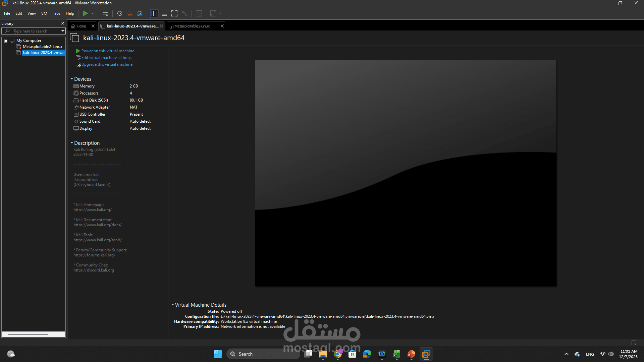Click the virtual machine screen thumbnail
The width and height of the screenshot is (644, 362).
(x=406, y=173)
